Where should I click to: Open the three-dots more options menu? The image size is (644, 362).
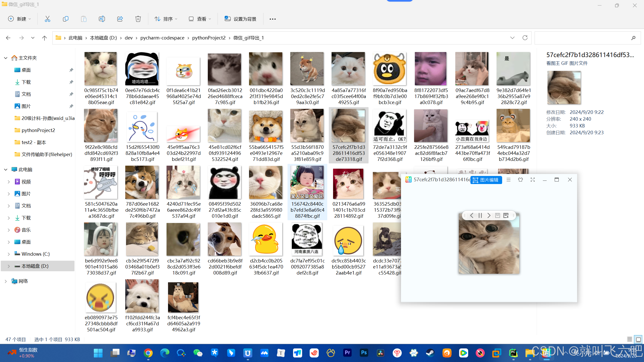272,19
